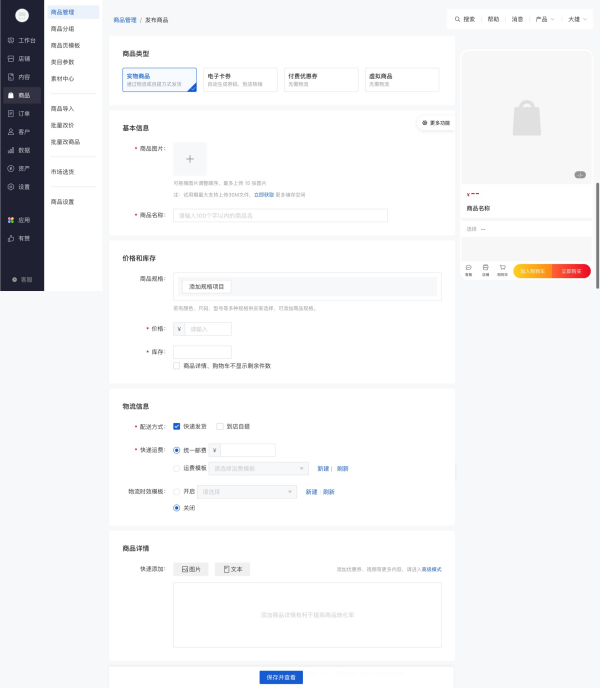
Task: Open 商品分组 in the secondary menu
Action: (63, 29)
